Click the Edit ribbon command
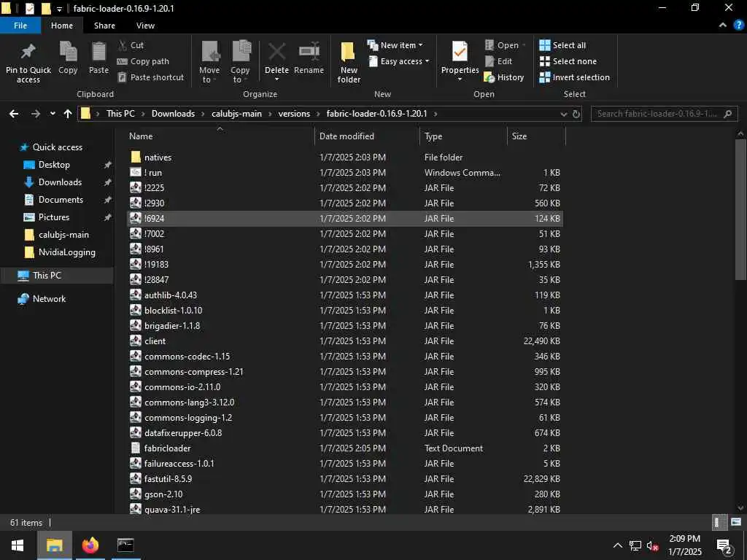Screen dimensions: 747x560 point(498,61)
